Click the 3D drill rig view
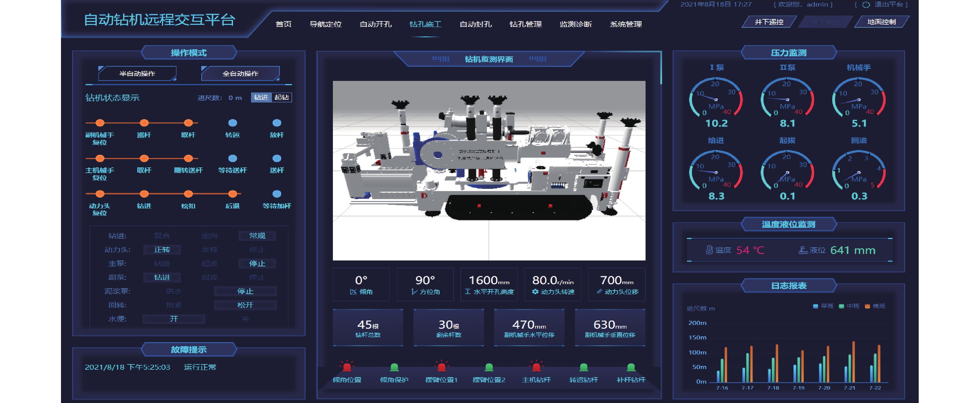This screenshot has height=403, width=980. pos(489,170)
